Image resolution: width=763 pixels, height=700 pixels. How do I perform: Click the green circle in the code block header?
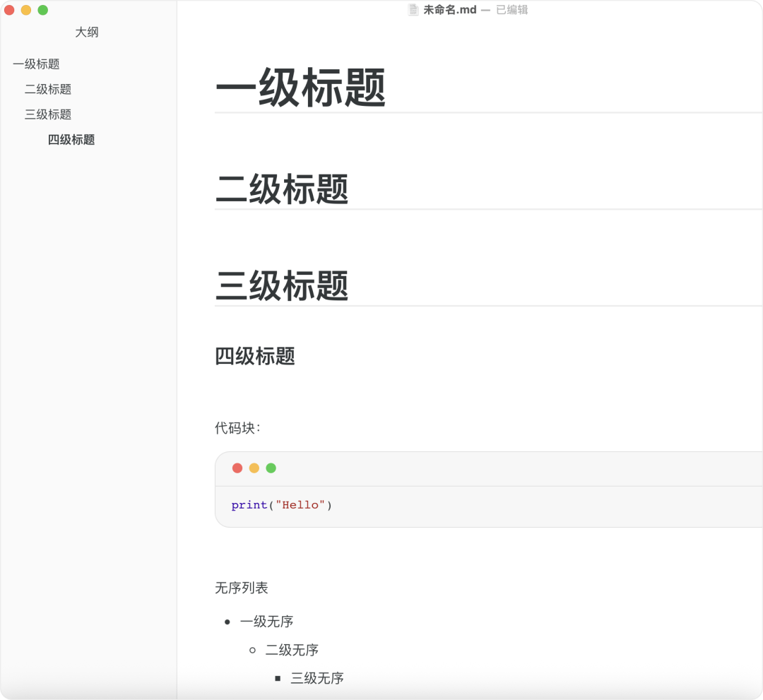point(271,468)
